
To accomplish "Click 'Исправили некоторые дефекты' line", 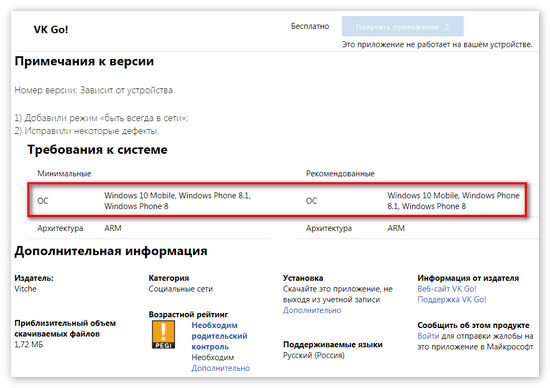I will [x=87, y=131].
